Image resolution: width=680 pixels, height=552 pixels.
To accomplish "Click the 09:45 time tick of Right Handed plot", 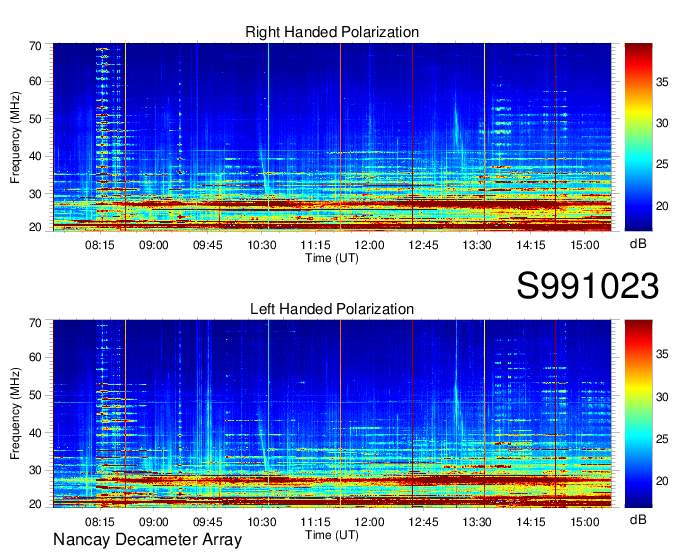I will click(207, 245).
